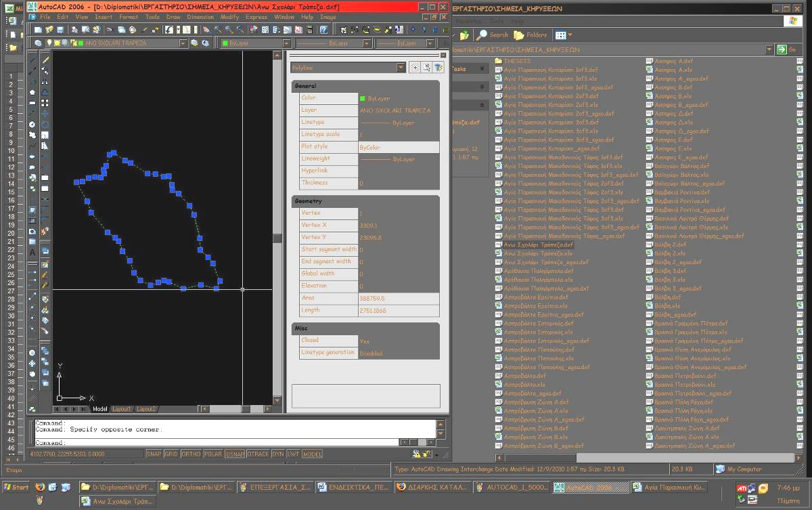Select the Array tool in Modify toolbar
812x510 pixels.
point(45,103)
